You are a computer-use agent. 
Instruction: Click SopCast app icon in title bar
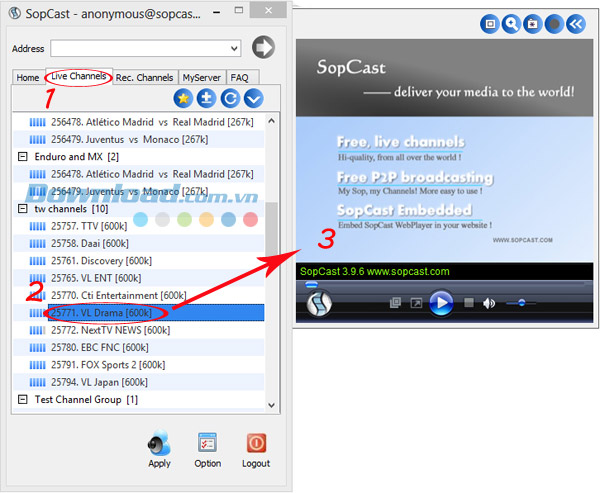click(x=15, y=13)
